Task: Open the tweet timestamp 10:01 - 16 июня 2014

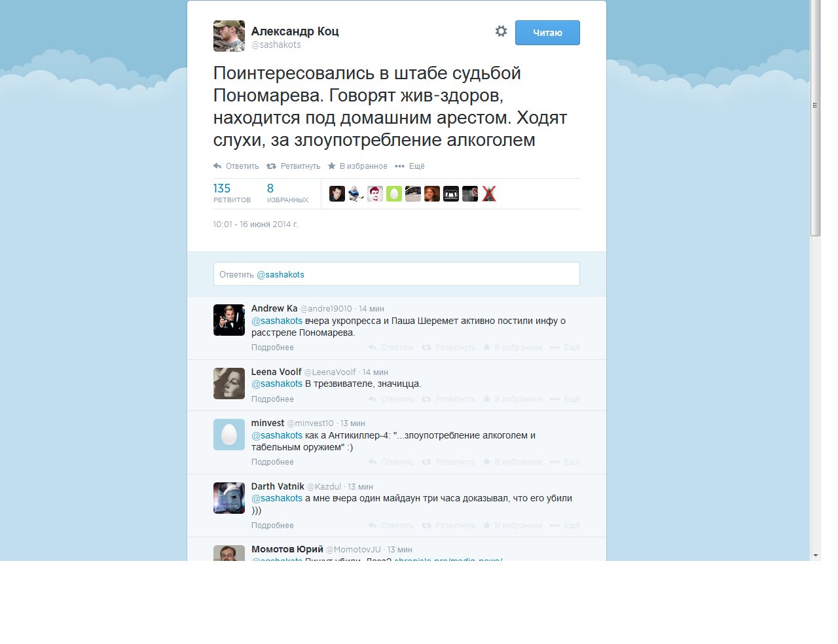Action: point(255,224)
